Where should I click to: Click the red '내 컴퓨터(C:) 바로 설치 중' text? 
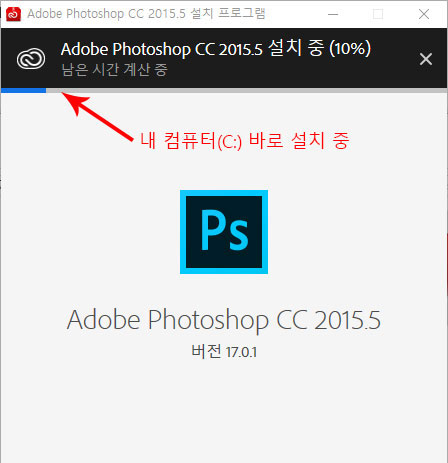click(x=245, y=140)
